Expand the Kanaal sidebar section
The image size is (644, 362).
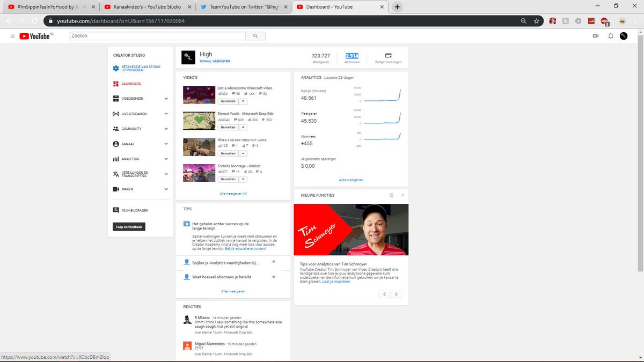(166, 144)
